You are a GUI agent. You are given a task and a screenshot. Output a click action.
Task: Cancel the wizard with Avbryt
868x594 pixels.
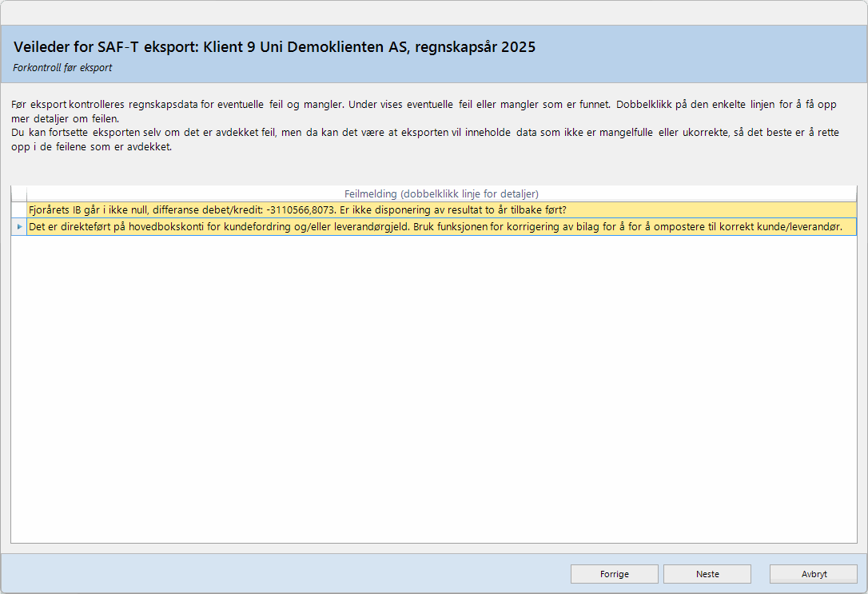[813, 574]
